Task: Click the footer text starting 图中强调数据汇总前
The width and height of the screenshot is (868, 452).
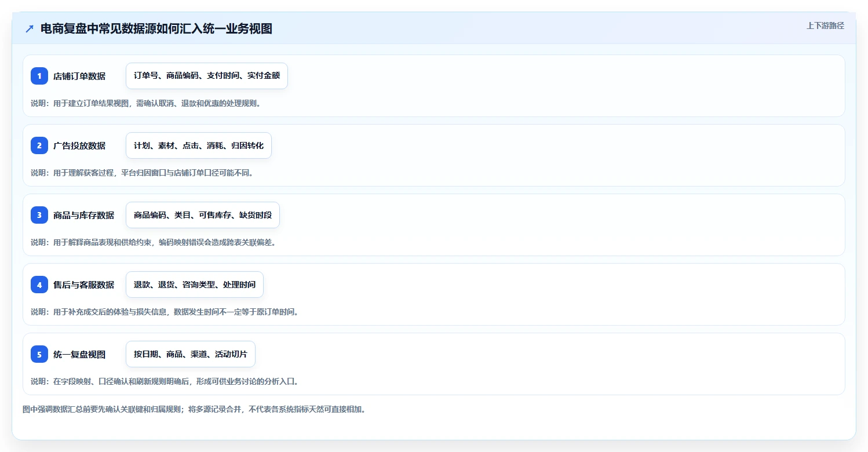Action: point(195,409)
